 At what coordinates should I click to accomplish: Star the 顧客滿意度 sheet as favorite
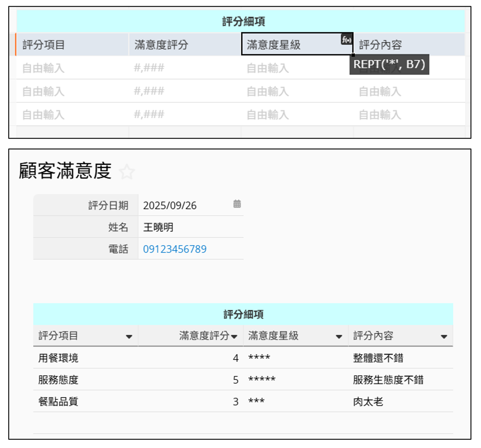[x=127, y=172]
